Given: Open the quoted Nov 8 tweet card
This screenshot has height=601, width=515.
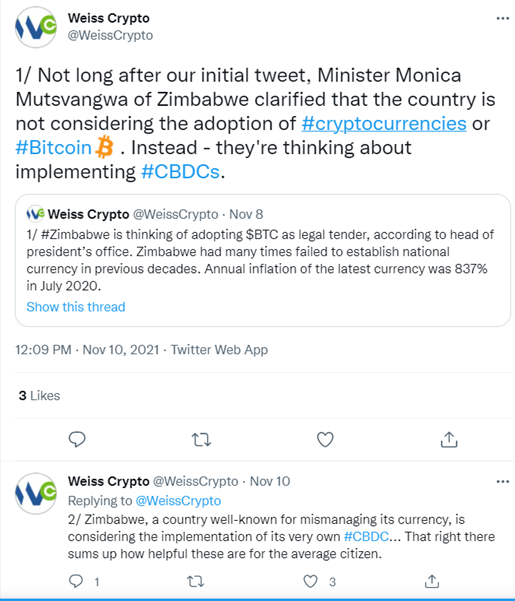Looking at the screenshot, I should pyautogui.click(x=262, y=260).
